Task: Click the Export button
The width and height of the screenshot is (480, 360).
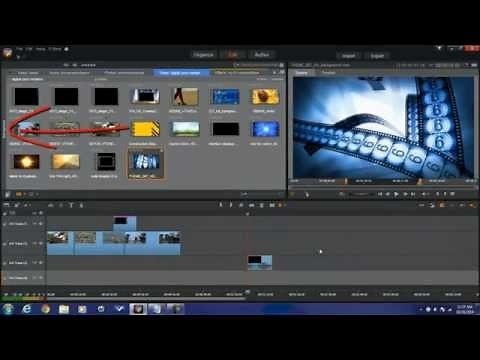Action: point(377,56)
